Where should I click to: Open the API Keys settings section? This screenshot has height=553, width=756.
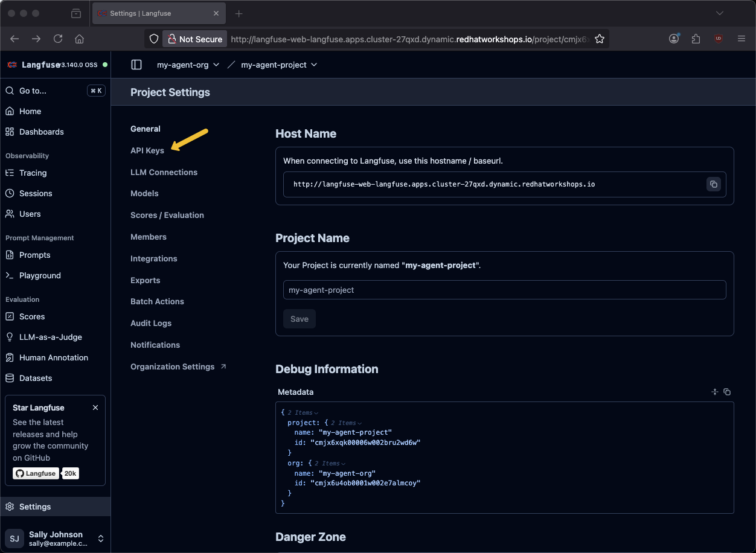[x=147, y=150]
